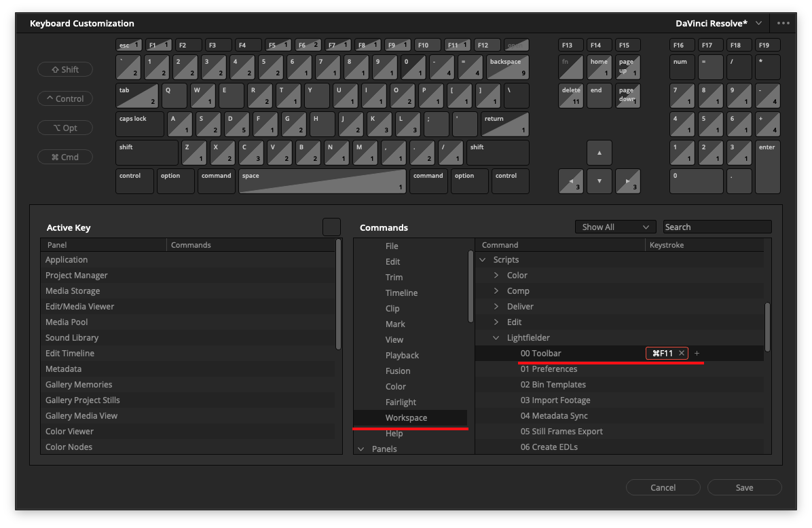
Task: Select the 01 Preferences script row
Action: 619,369
